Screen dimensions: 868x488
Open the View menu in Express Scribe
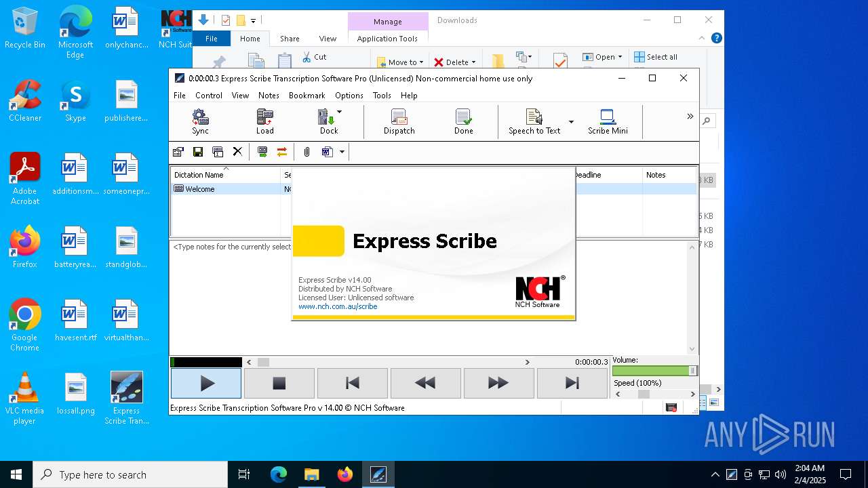tap(240, 96)
